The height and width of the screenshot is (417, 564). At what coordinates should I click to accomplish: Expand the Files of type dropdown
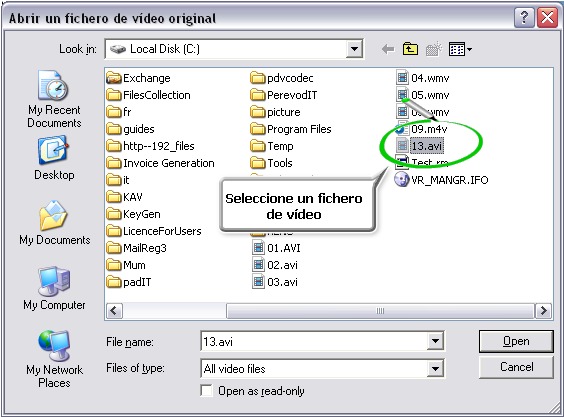tap(435, 368)
